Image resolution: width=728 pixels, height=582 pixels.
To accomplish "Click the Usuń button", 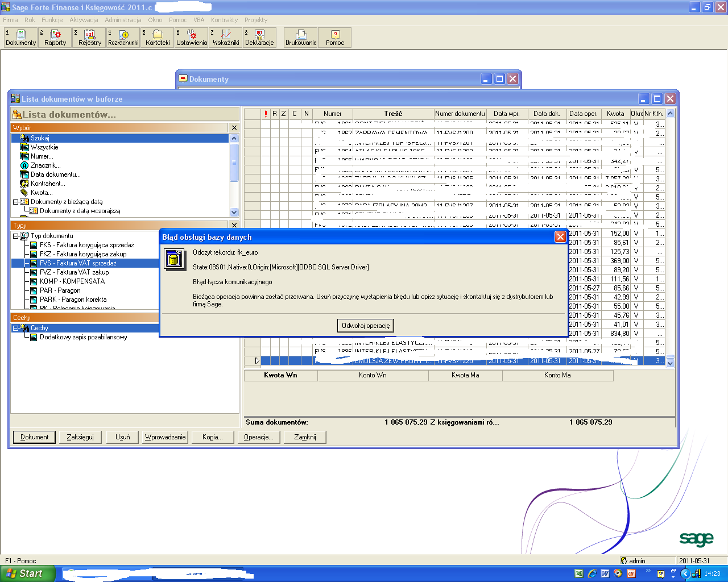I will pos(122,437).
